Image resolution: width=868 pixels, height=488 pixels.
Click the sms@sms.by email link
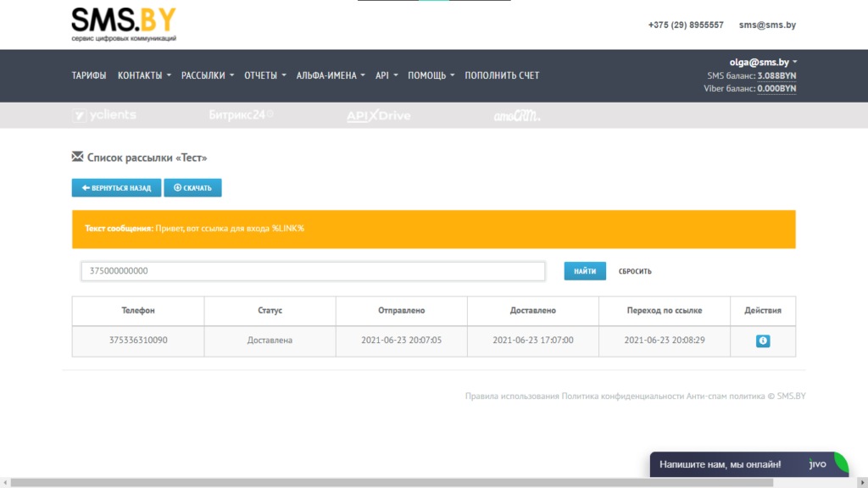(767, 25)
